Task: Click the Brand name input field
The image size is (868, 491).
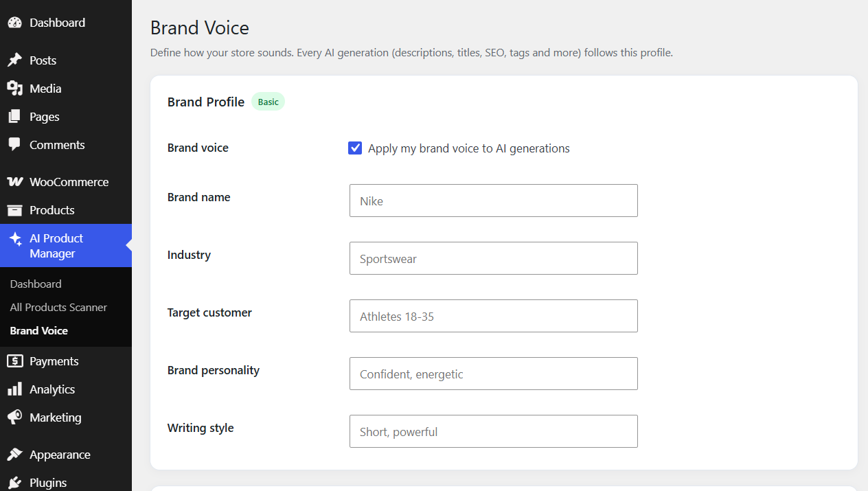Action: tap(494, 201)
